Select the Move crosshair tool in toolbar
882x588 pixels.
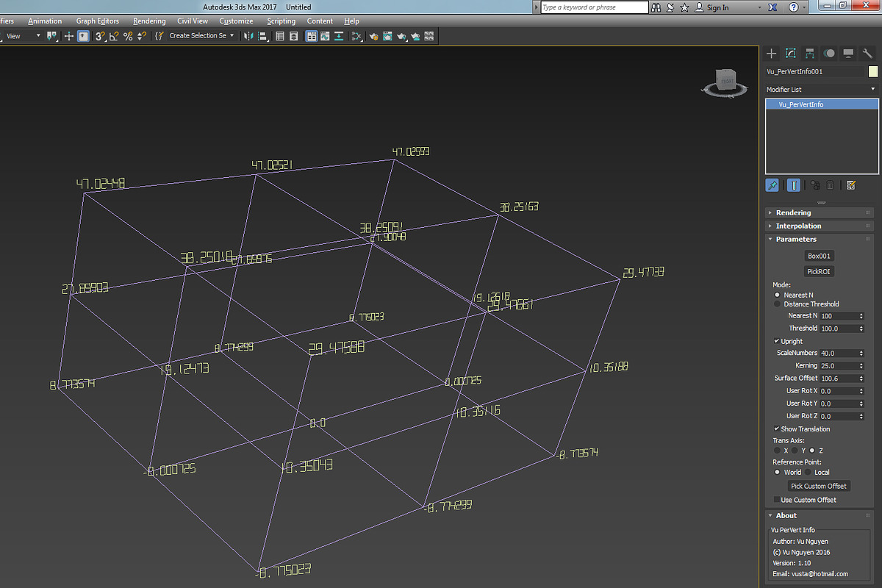pos(69,35)
